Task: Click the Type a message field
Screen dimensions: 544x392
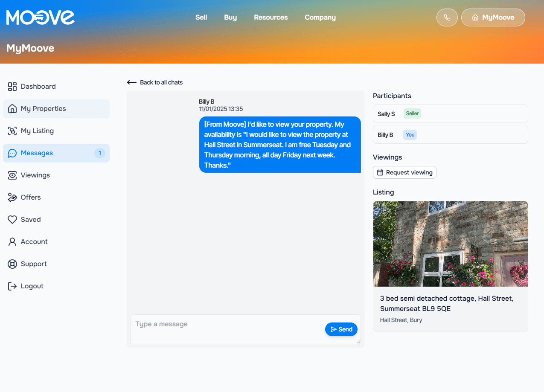Action: (x=226, y=329)
